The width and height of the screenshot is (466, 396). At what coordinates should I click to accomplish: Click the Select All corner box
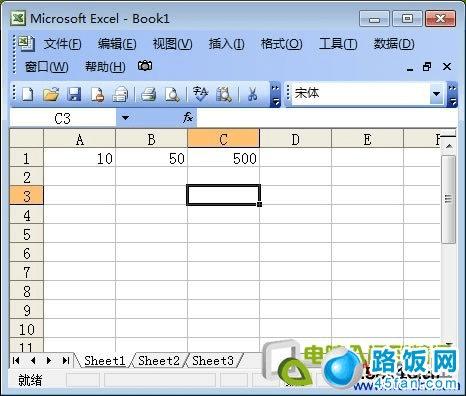(27, 139)
